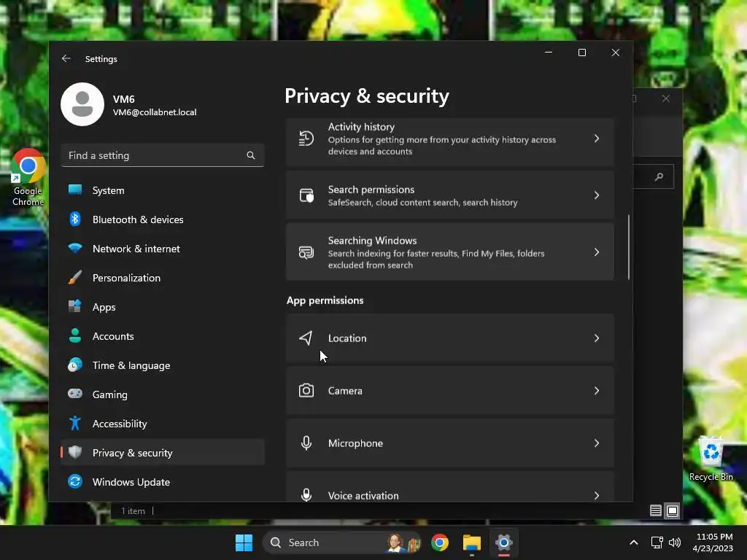Open Microphone app permissions
This screenshot has width=747, height=560.
point(449,443)
